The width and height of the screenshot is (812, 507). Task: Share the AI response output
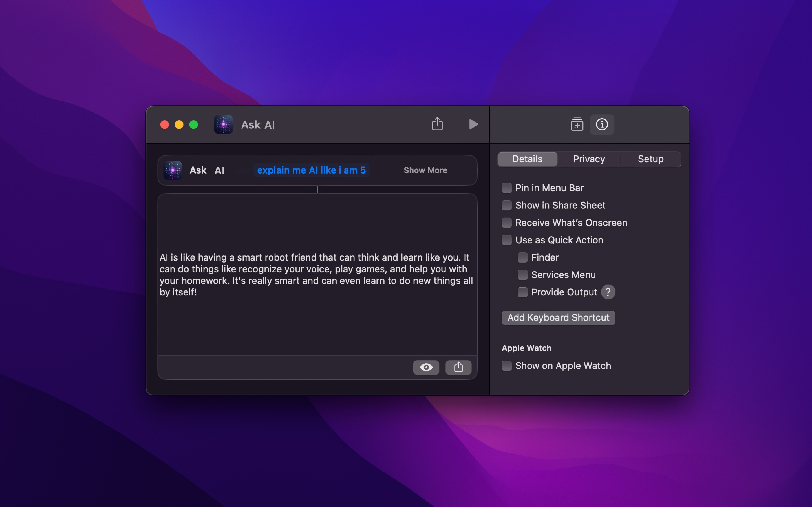tap(458, 367)
